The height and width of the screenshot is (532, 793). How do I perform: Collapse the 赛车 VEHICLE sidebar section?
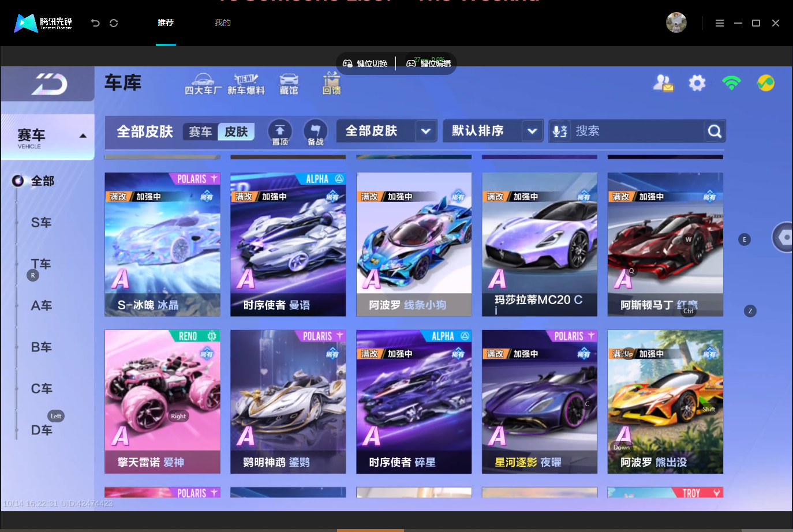click(47, 137)
